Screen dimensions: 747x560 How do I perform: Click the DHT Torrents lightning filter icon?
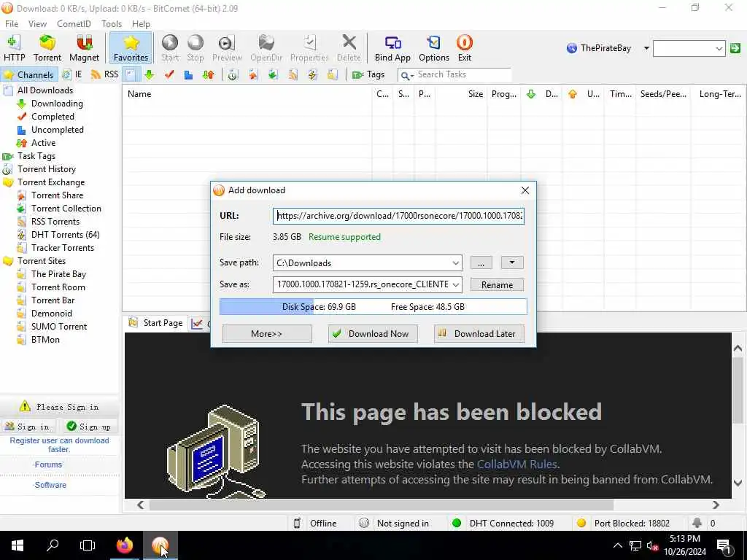point(312,75)
